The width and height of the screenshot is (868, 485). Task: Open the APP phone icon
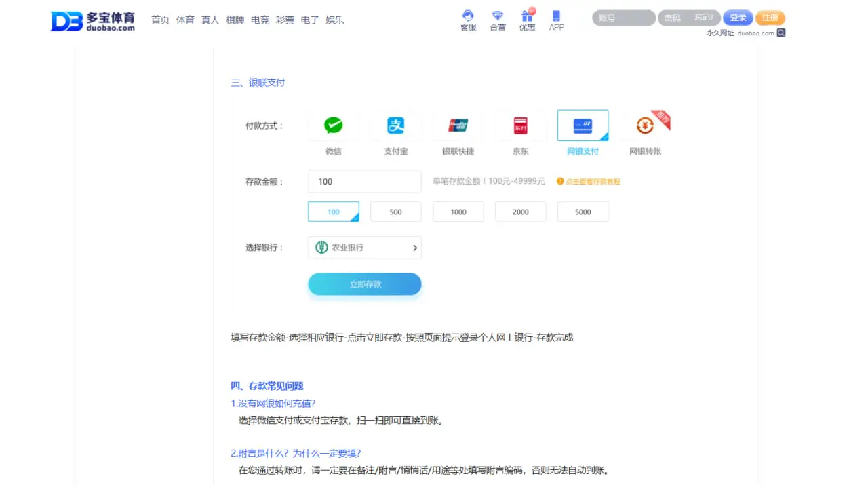[556, 16]
